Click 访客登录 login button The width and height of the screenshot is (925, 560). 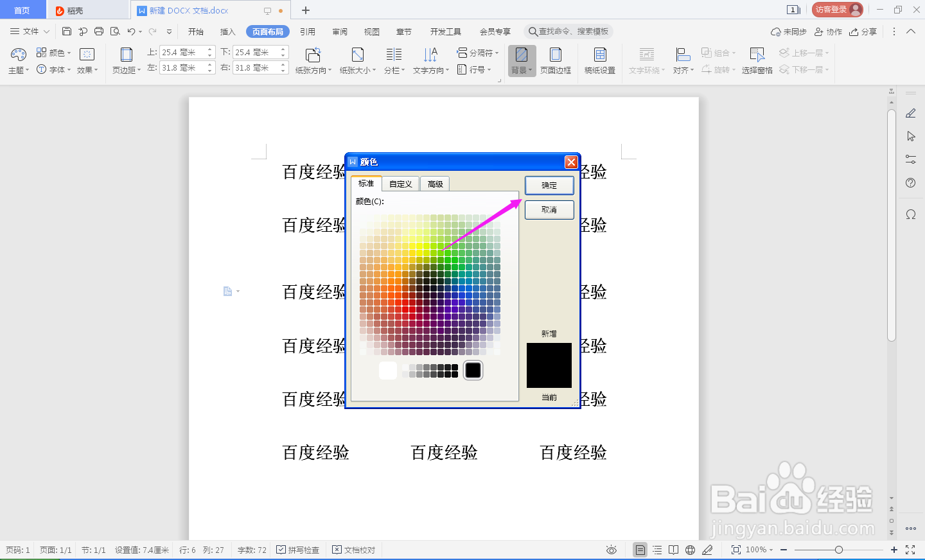[837, 10]
